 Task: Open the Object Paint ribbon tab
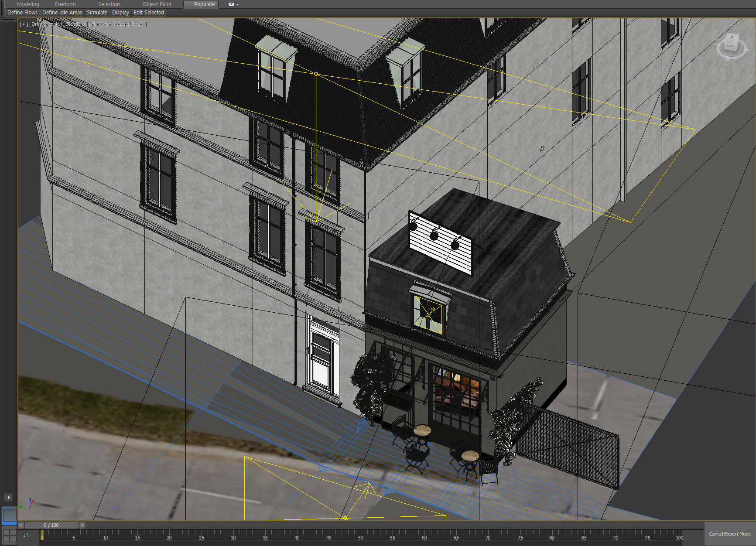(157, 4)
